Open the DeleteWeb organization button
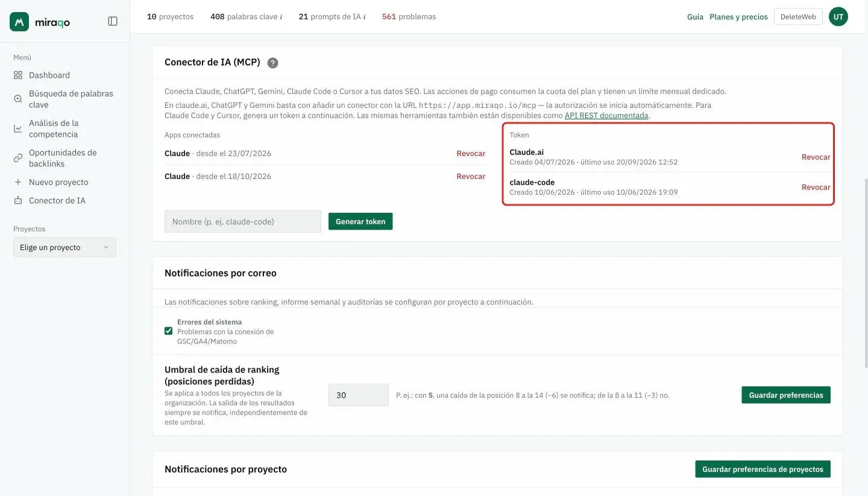The image size is (868, 496). coord(798,17)
